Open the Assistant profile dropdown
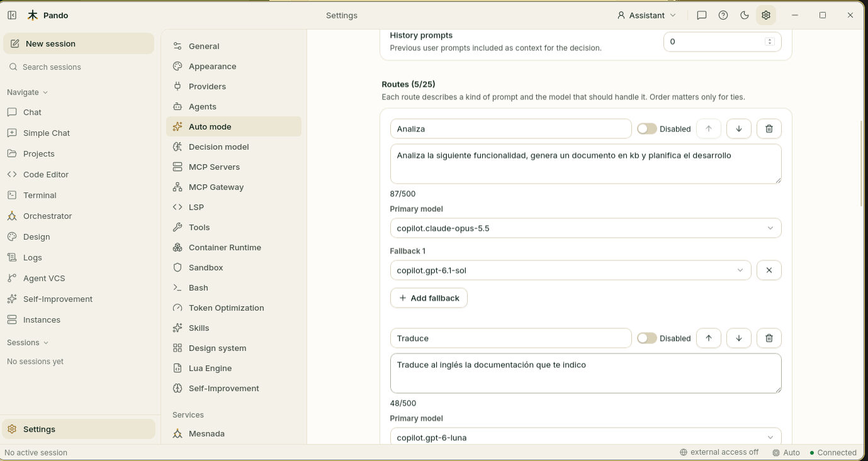Screen dimensions: 868x461 pyautogui.click(x=646, y=15)
